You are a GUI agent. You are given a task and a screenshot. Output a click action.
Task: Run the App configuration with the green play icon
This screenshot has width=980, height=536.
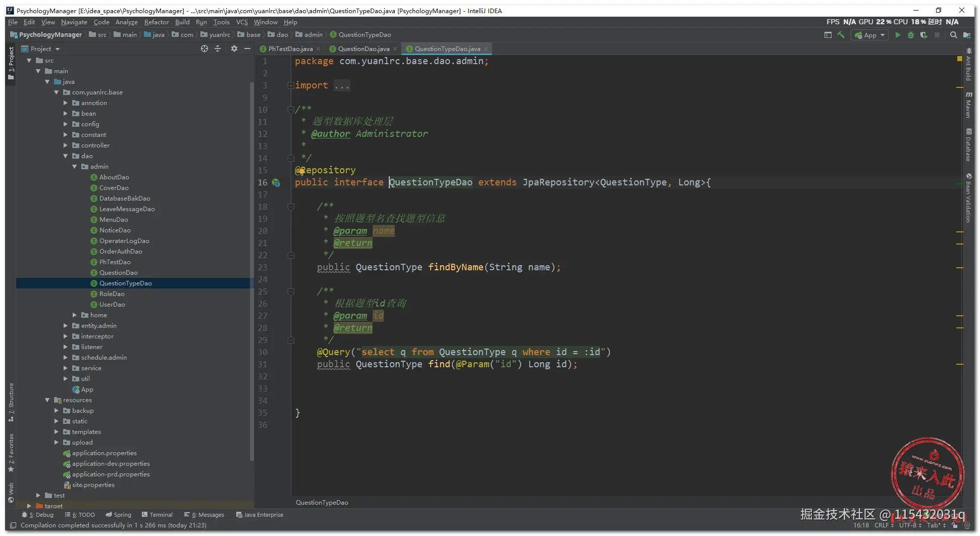[898, 35]
